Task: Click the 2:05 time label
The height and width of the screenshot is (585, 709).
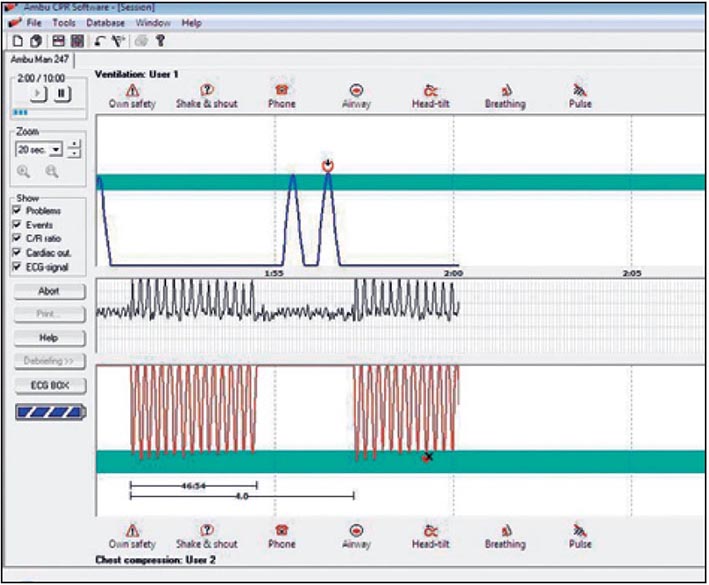Action: pyautogui.click(x=632, y=273)
